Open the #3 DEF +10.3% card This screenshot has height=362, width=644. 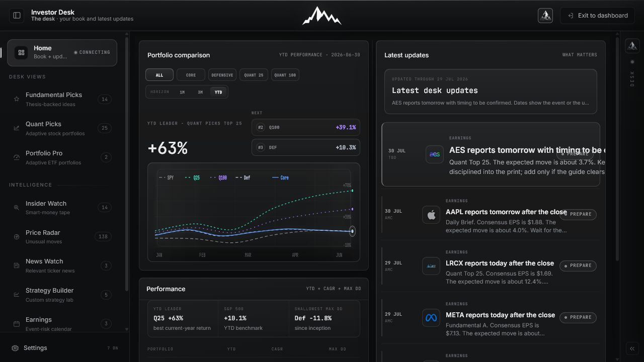(306, 147)
